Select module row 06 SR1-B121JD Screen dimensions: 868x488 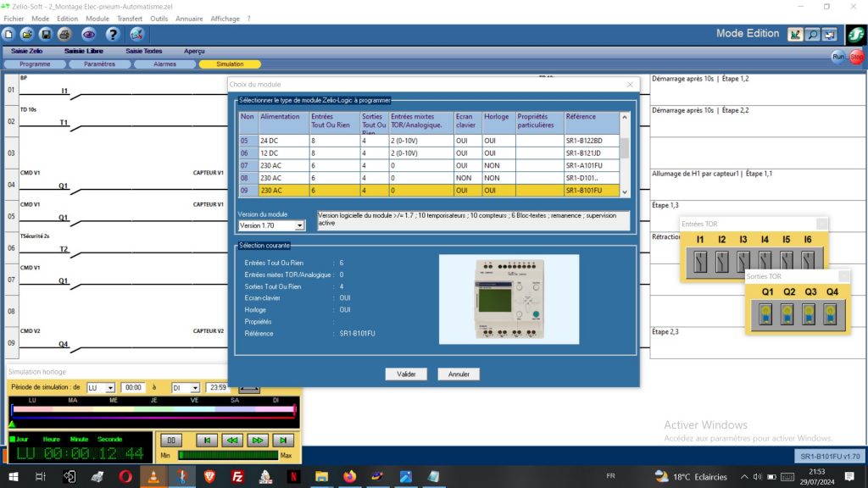click(429, 153)
